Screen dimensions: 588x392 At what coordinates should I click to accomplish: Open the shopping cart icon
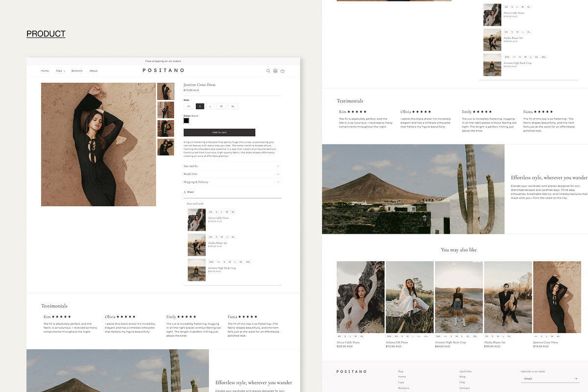283,71
